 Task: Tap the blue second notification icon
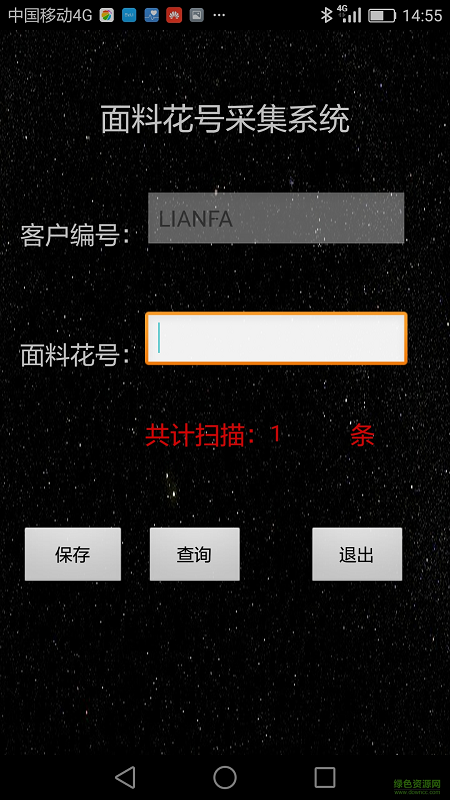click(129, 15)
